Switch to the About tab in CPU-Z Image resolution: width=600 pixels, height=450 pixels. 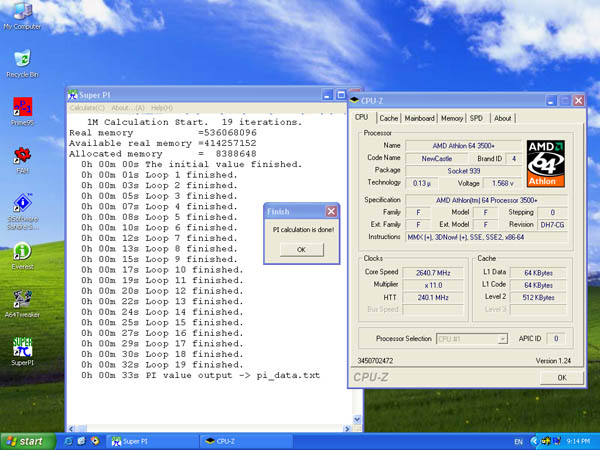[x=502, y=118]
